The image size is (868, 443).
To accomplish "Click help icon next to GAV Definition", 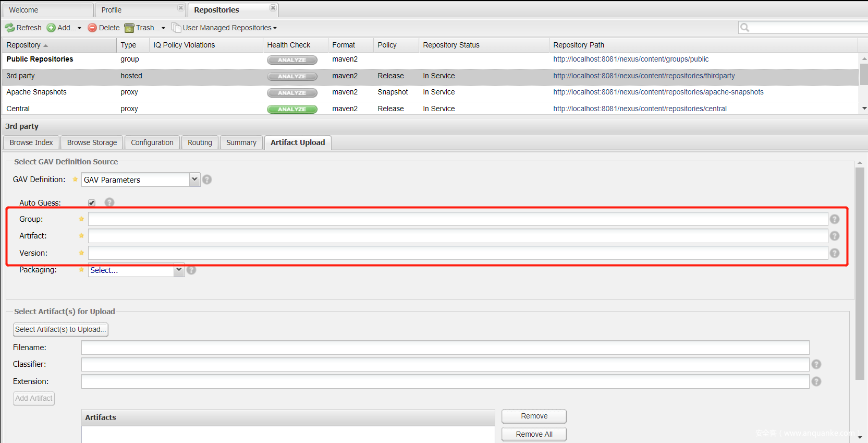I will tap(207, 179).
